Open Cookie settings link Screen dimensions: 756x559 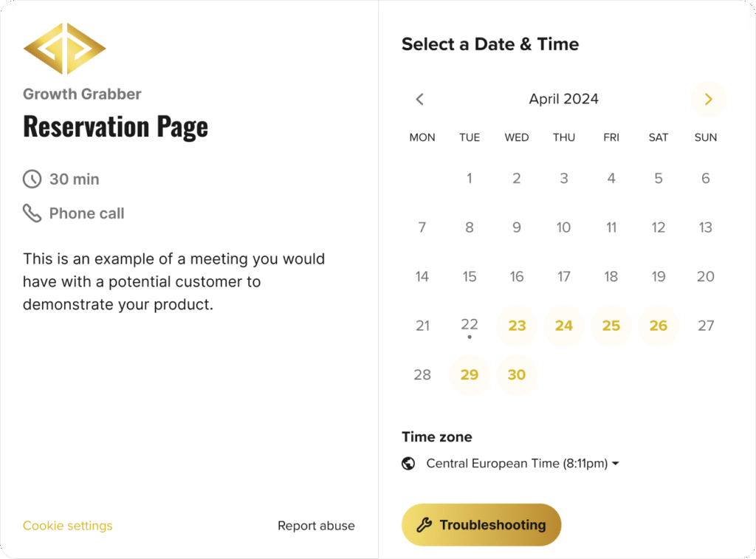pos(68,526)
